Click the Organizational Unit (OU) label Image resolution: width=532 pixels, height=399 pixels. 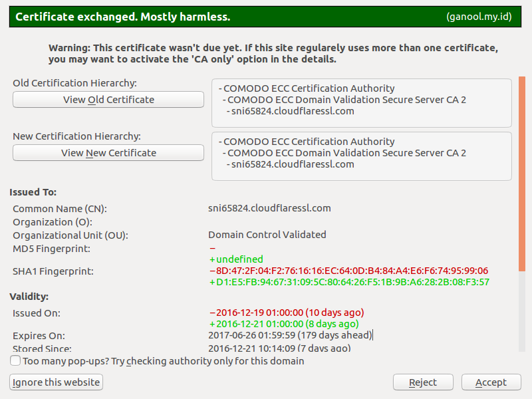(70, 235)
